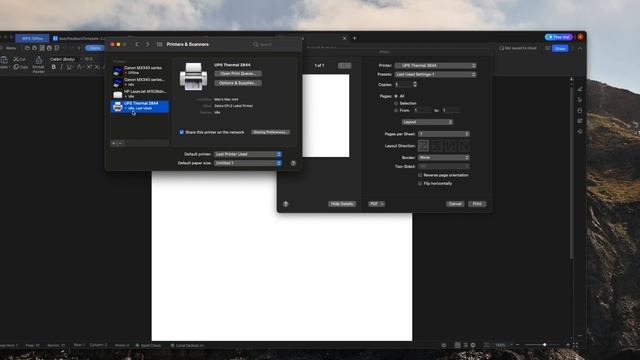Toggle Spell Check in status bar
The width and height of the screenshot is (640, 360).
pyautogui.click(x=149, y=345)
